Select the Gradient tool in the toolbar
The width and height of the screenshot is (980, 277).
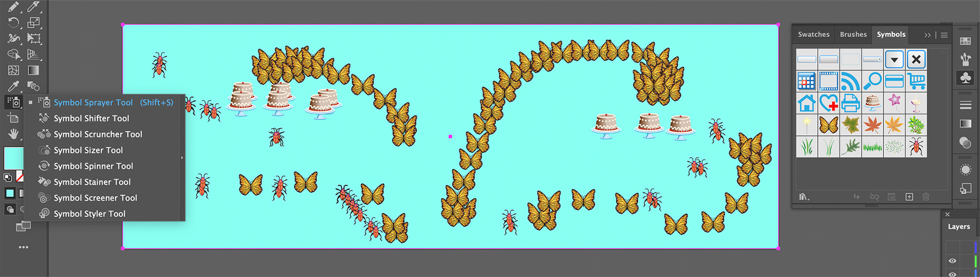point(33,70)
